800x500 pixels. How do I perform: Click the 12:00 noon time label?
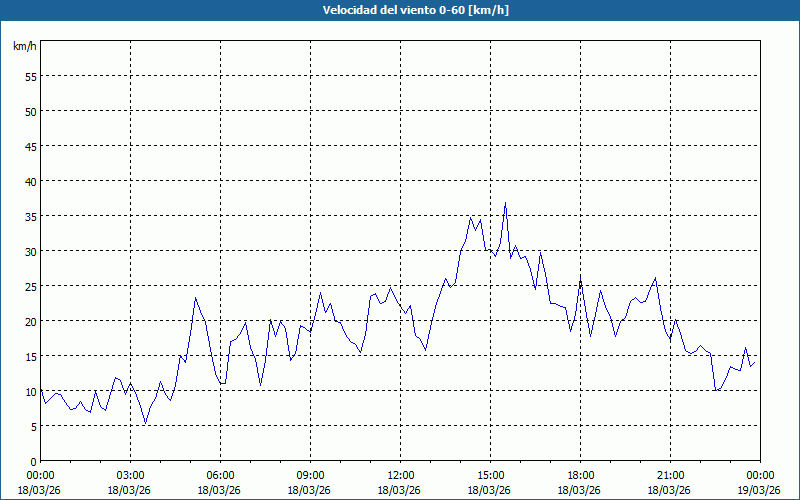pos(400,475)
